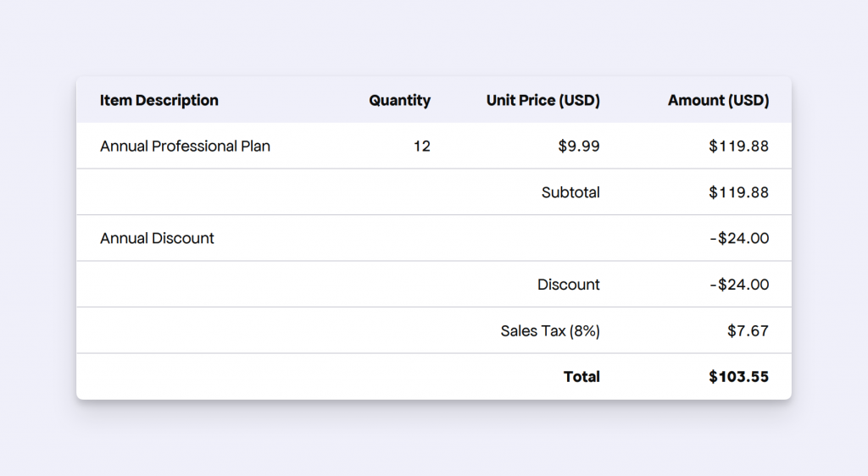Click the Discount summary label

coord(569,285)
